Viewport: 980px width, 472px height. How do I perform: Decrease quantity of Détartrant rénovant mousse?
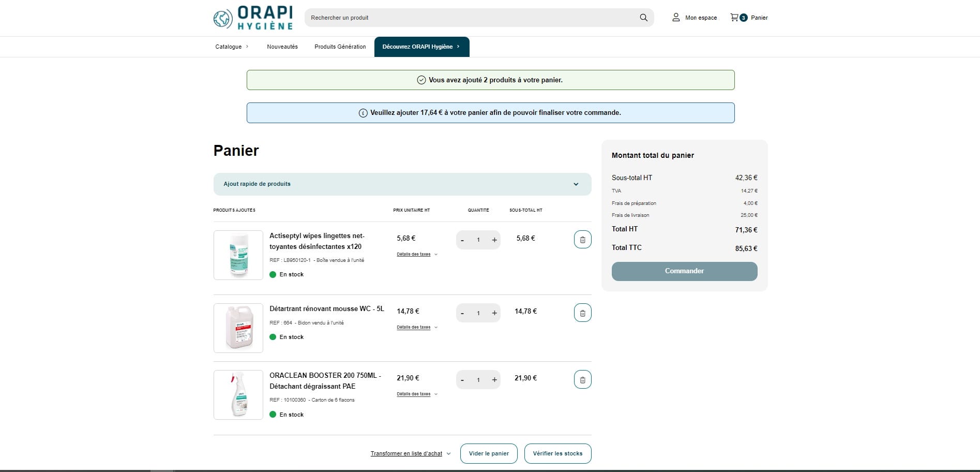[462, 313]
